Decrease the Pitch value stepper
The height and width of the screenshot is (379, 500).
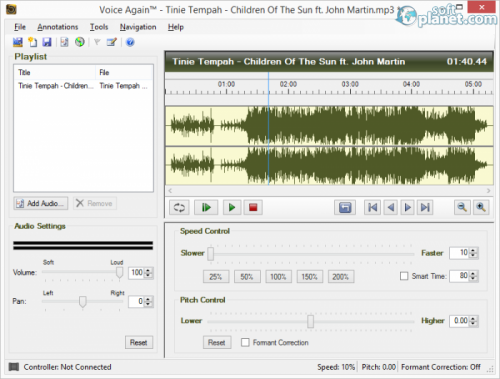click(x=473, y=323)
